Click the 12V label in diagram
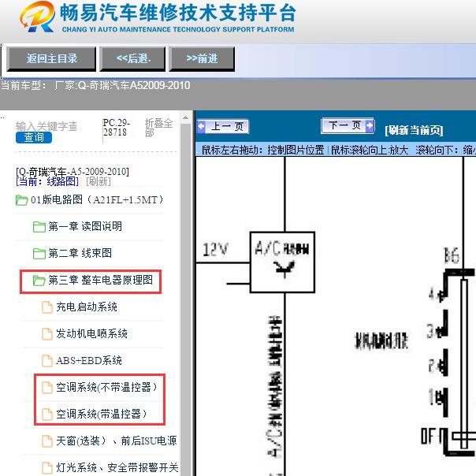 (x=215, y=250)
